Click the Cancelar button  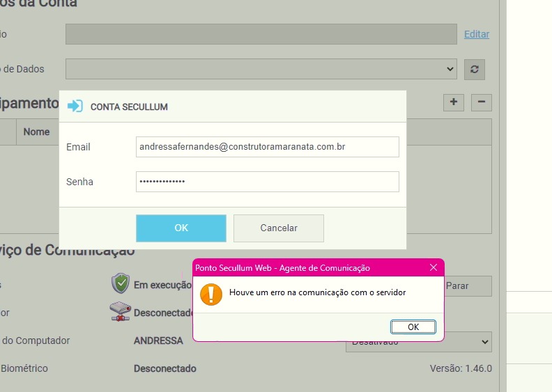(279, 228)
